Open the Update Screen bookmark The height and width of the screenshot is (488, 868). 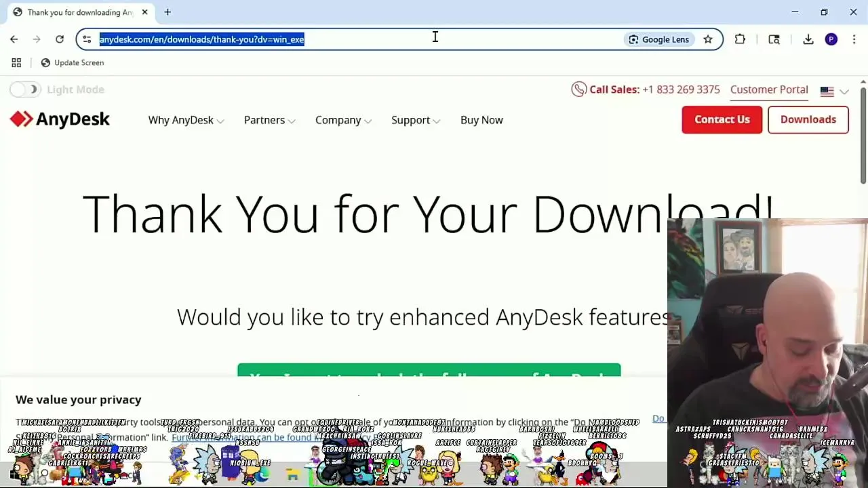click(73, 62)
